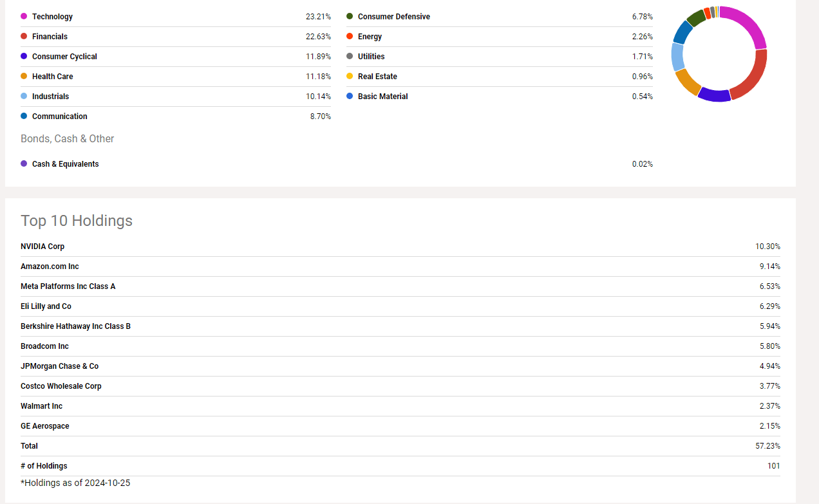Select the Real Estate sector label
The image size is (819, 504).
pyautogui.click(x=377, y=77)
